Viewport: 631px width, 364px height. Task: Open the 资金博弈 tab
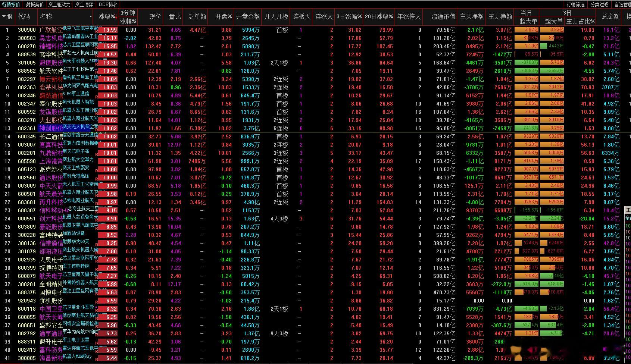[x=84, y=4]
